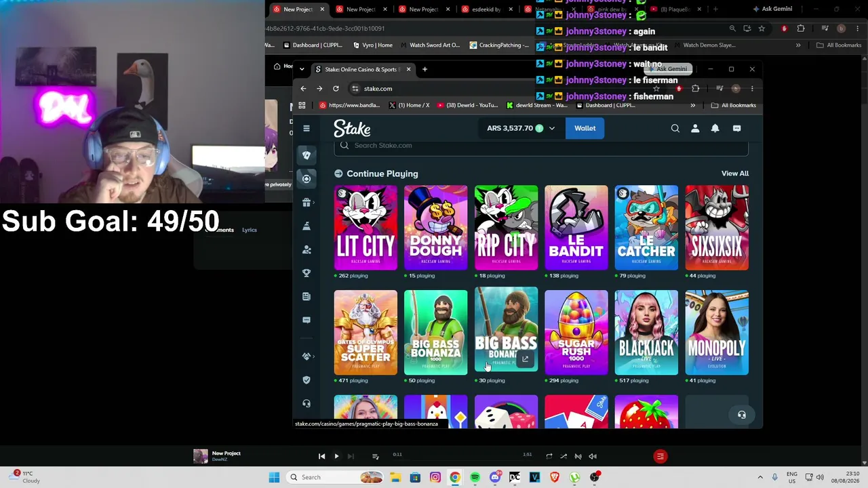The height and width of the screenshot is (488, 868).
Task: Show hidden icons in the system tray
Action: click(760, 477)
